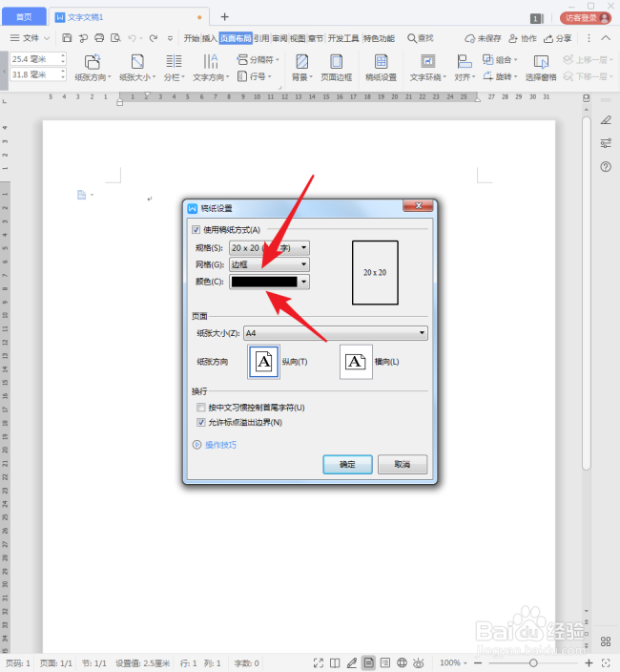
Task: Open a new document tab with plus
Action: coord(224,17)
